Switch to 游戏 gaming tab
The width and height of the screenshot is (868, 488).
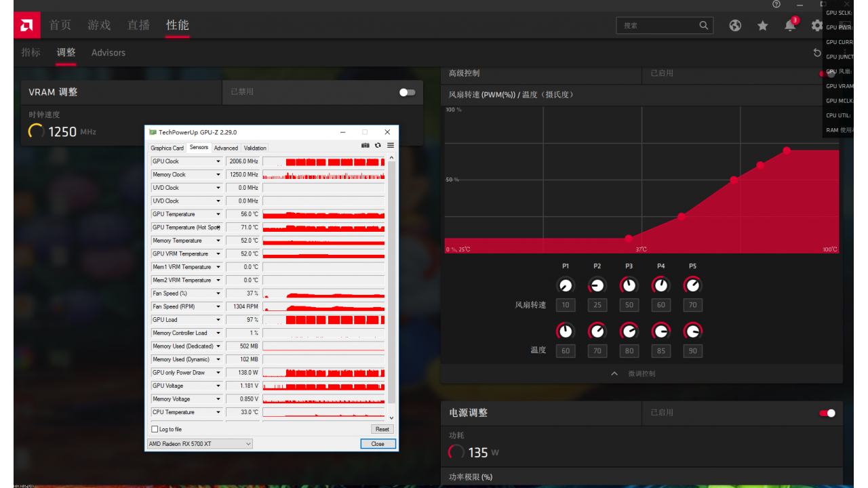99,25
